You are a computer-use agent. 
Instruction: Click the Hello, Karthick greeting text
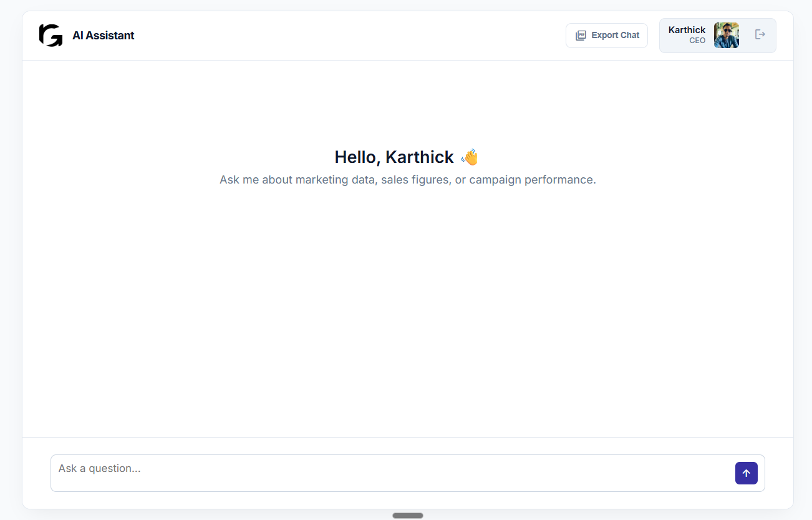(x=394, y=157)
